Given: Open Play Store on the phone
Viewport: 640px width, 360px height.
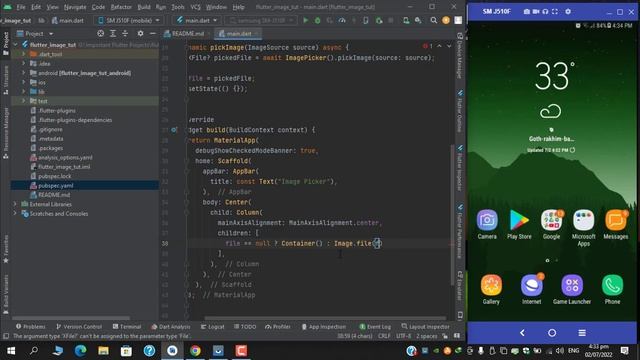Looking at the screenshot, I should click(x=519, y=224).
